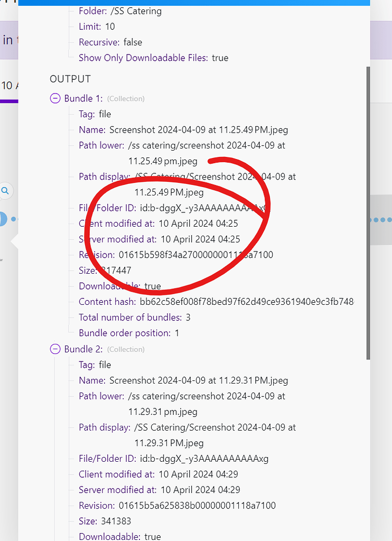
Task: Select the Bundle 2 label
Action: [x=83, y=349]
